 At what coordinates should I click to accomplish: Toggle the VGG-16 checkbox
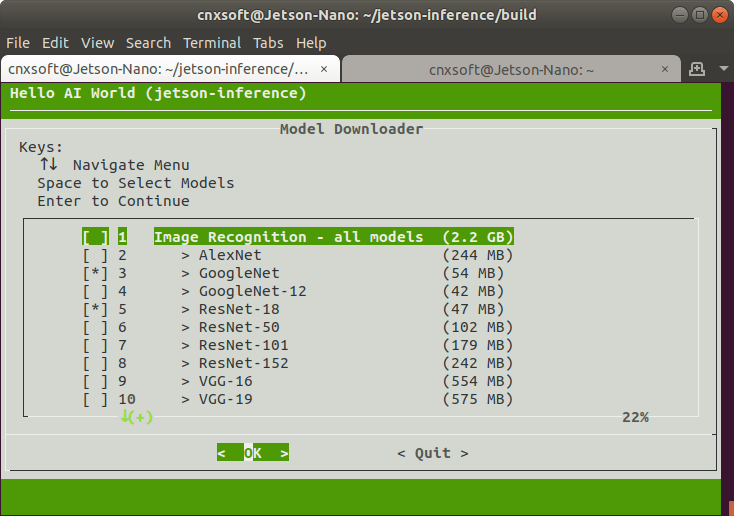tap(96, 381)
